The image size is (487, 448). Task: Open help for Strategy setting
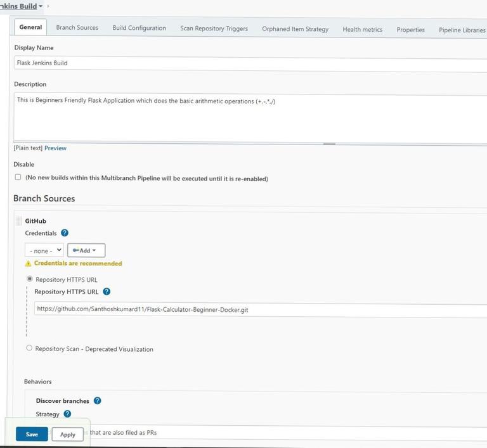coord(67,414)
